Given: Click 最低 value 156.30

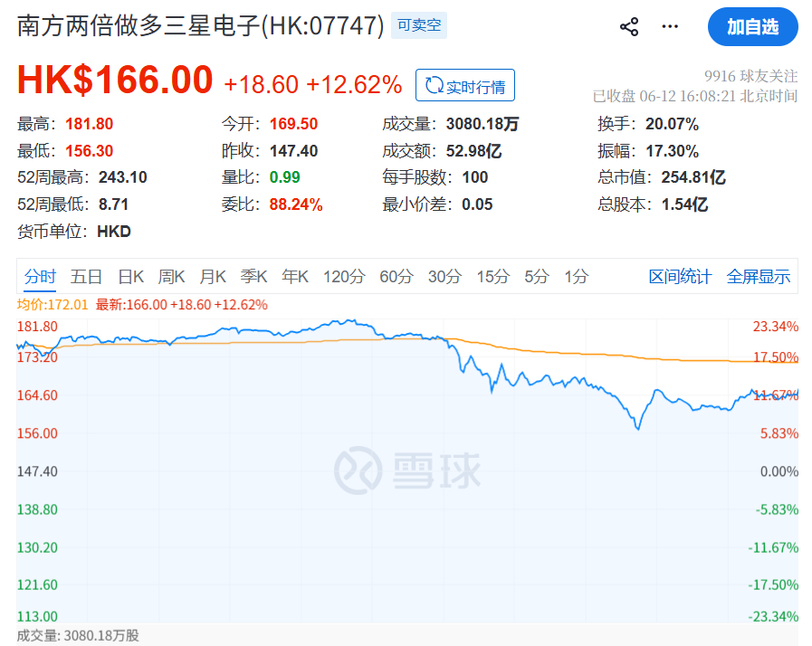Looking at the screenshot, I should 89,150.
